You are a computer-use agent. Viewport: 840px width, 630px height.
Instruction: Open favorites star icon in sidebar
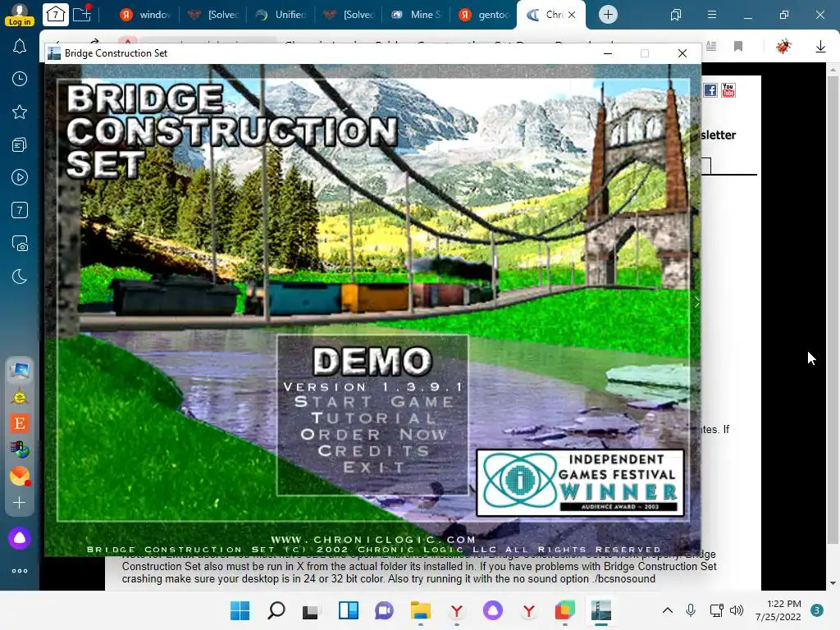click(x=20, y=112)
